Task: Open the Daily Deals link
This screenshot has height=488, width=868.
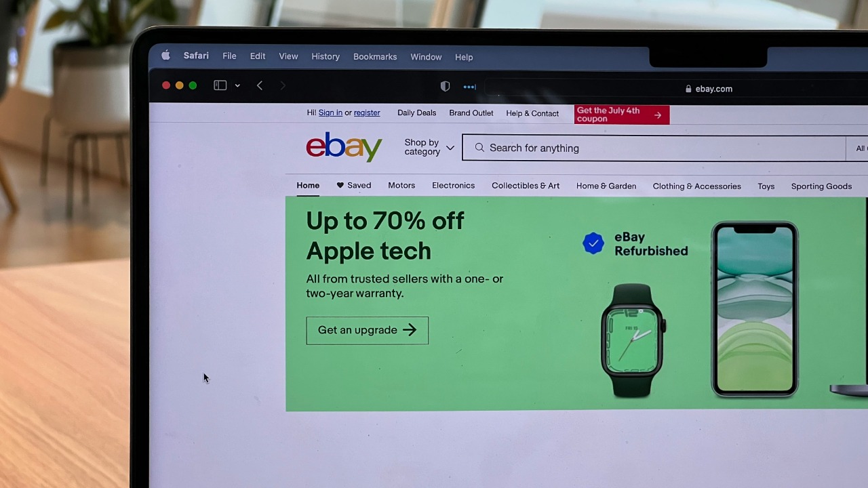Action: tap(416, 113)
